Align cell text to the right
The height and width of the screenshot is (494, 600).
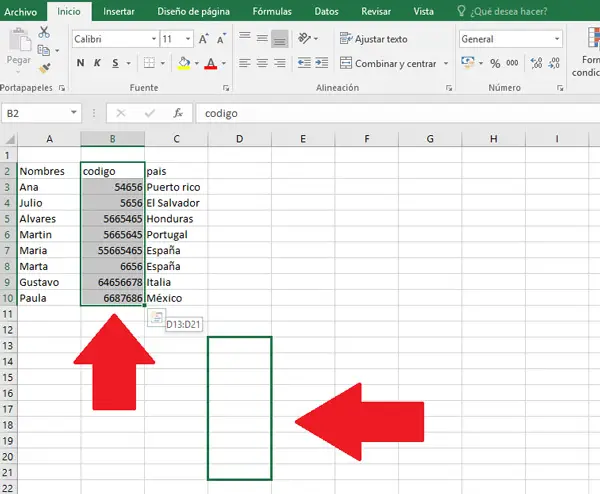click(280, 63)
